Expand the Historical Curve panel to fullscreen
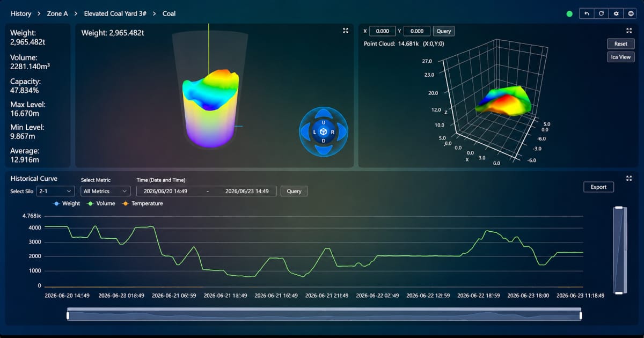This screenshot has height=338, width=644. tap(629, 179)
